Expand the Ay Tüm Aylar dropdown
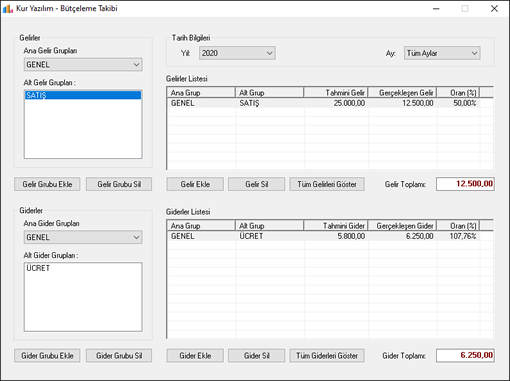 [442, 53]
